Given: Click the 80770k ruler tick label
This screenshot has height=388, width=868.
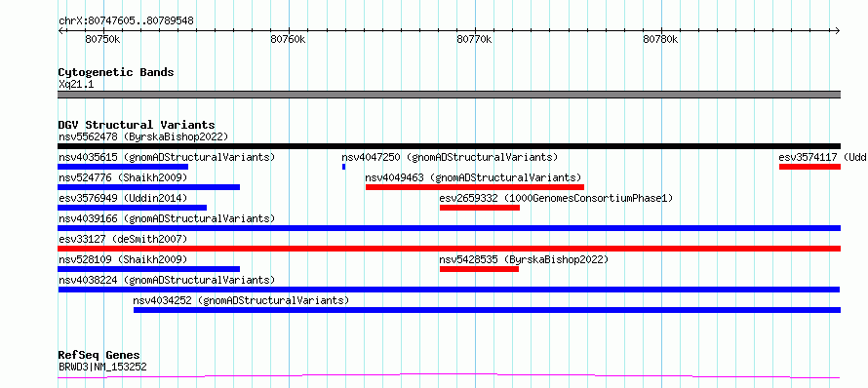Looking at the screenshot, I should pyautogui.click(x=474, y=40).
